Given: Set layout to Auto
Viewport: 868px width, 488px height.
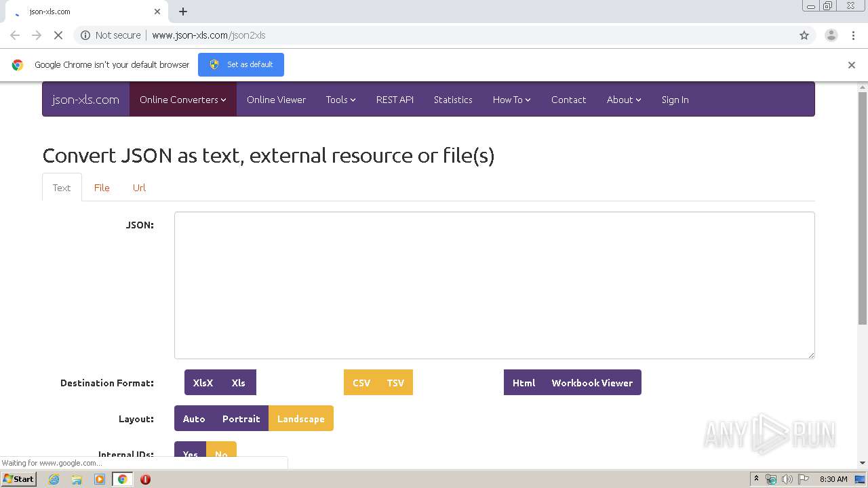Looking at the screenshot, I should coord(194,419).
